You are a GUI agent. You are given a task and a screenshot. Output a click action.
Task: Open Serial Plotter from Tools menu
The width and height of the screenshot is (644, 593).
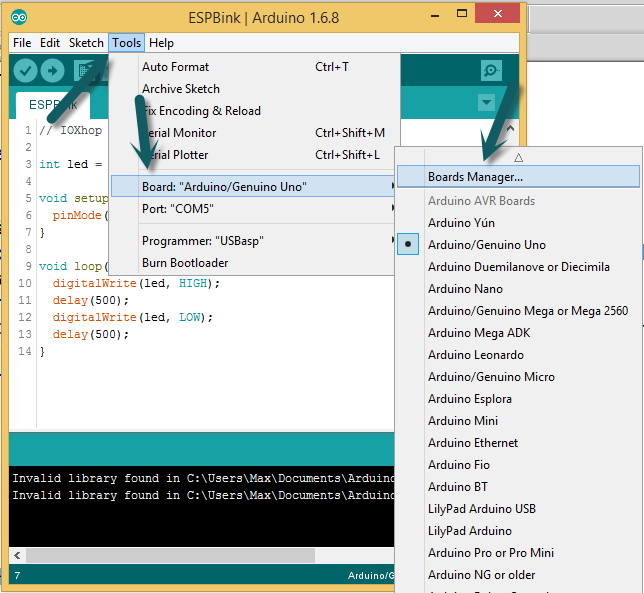[255, 155]
